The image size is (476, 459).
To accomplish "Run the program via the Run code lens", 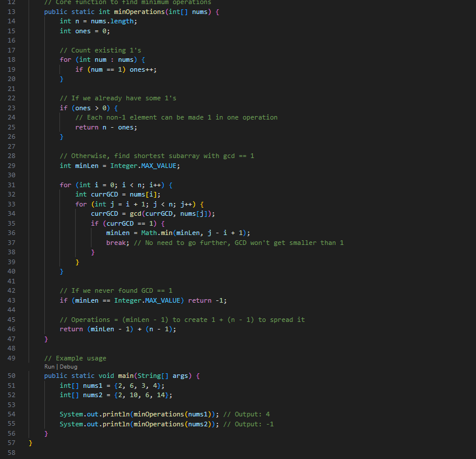I will 50,366.
